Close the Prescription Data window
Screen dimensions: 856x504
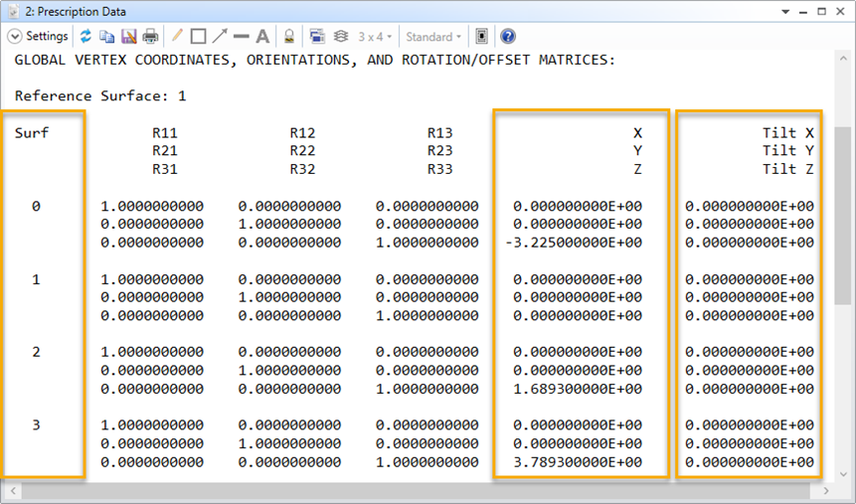point(841,12)
